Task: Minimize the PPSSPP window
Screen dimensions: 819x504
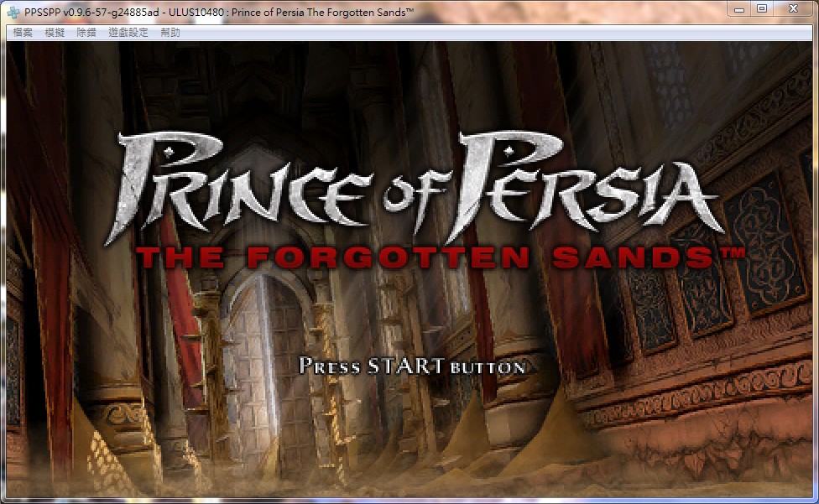Action: pyautogui.click(x=738, y=9)
